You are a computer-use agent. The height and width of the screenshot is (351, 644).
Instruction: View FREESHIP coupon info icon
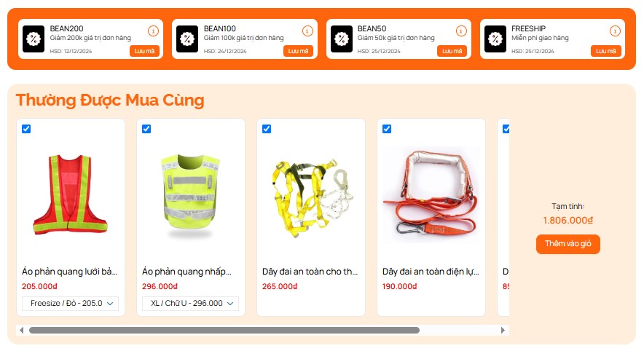pos(615,31)
